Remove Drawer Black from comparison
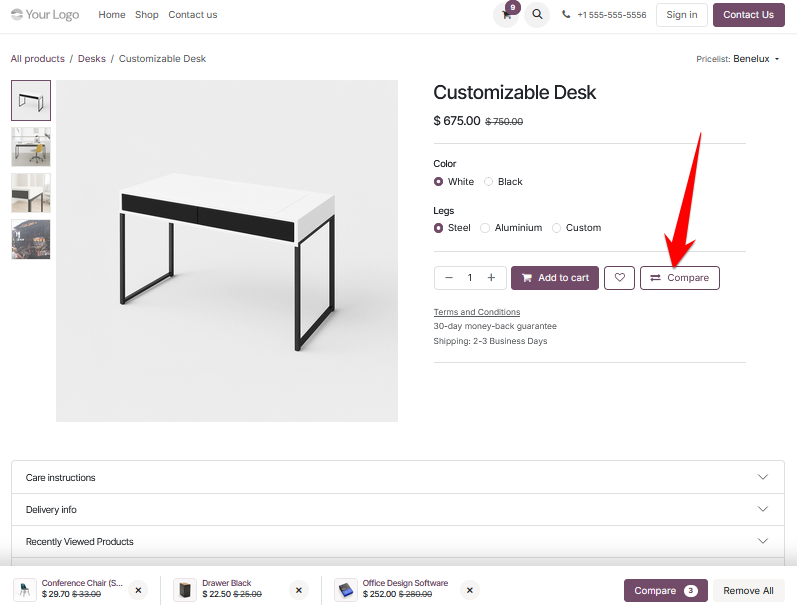The height and width of the screenshot is (609, 797). click(299, 590)
